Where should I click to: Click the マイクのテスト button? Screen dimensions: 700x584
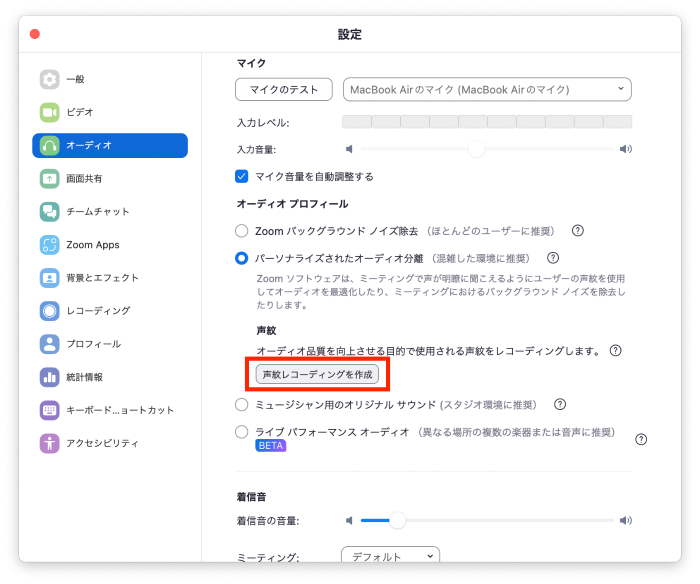pyautogui.click(x=283, y=90)
